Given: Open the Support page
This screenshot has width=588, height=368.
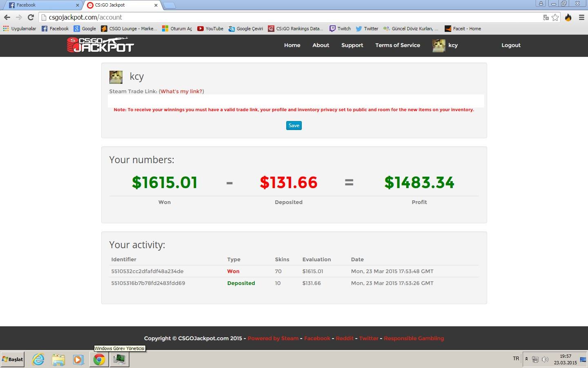Looking at the screenshot, I should coord(352,45).
